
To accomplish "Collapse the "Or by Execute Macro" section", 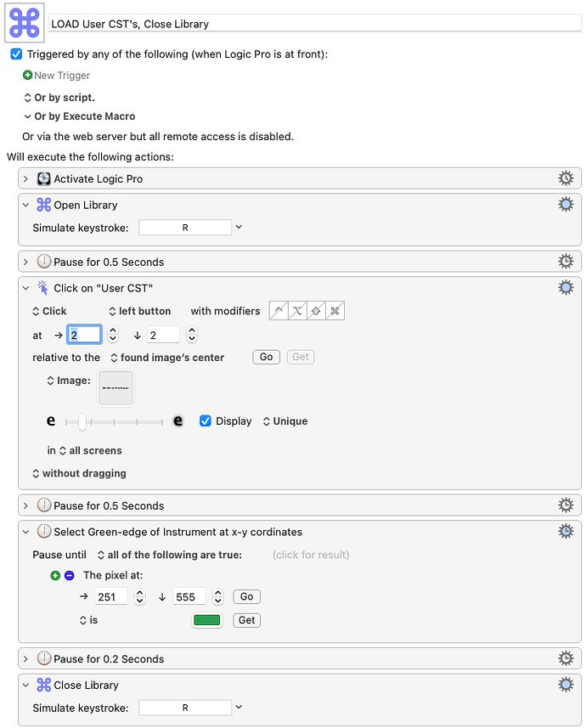I will 27,116.
